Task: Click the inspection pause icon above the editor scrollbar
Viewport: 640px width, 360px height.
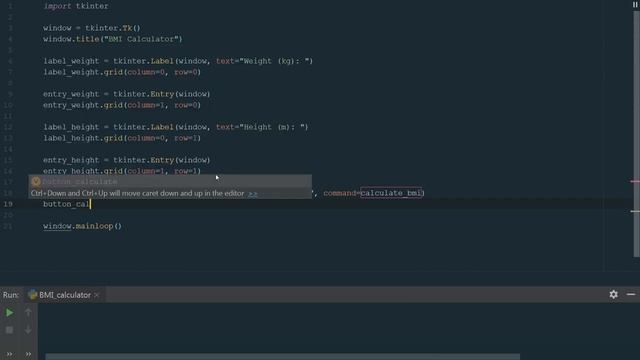Action: (x=635, y=4)
